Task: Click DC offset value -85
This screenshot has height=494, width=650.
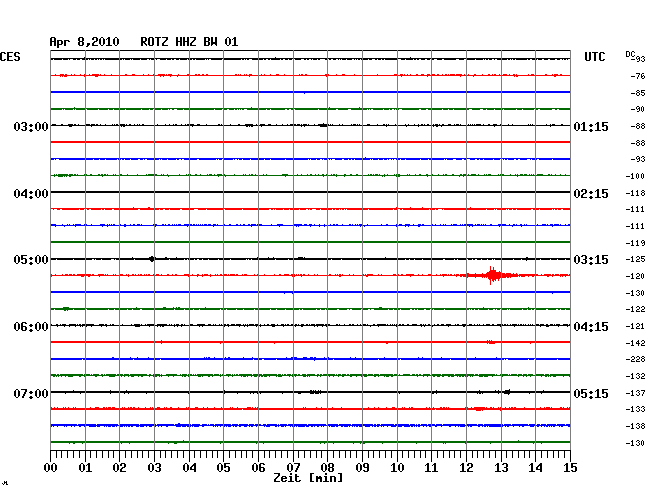Action: pyautogui.click(x=638, y=93)
